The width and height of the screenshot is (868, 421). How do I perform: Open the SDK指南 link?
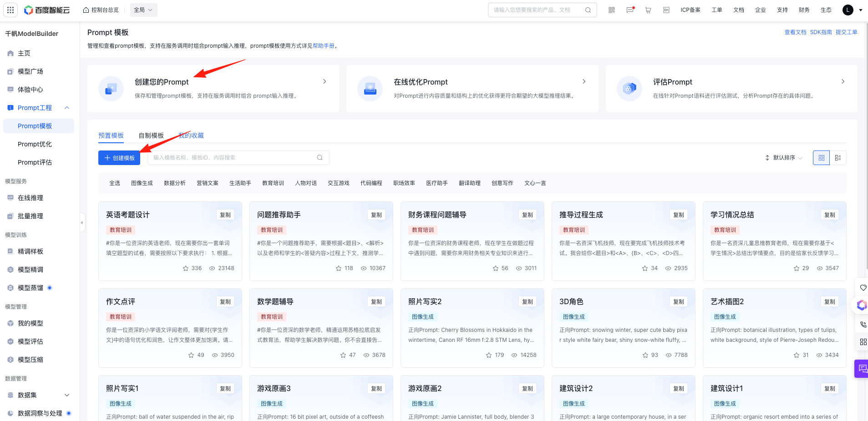coord(821,32)
